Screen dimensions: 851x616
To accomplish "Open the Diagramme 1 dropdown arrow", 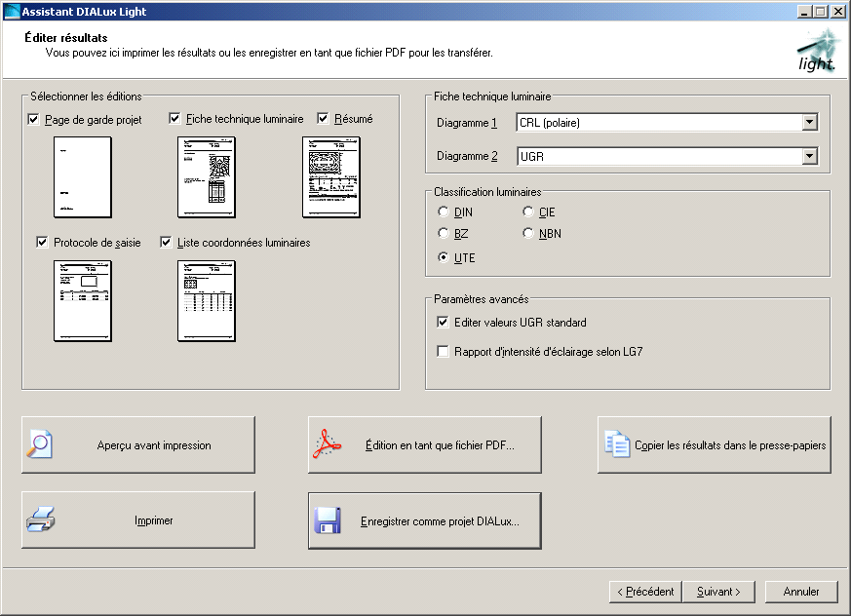I will click(x=809, y=122).
